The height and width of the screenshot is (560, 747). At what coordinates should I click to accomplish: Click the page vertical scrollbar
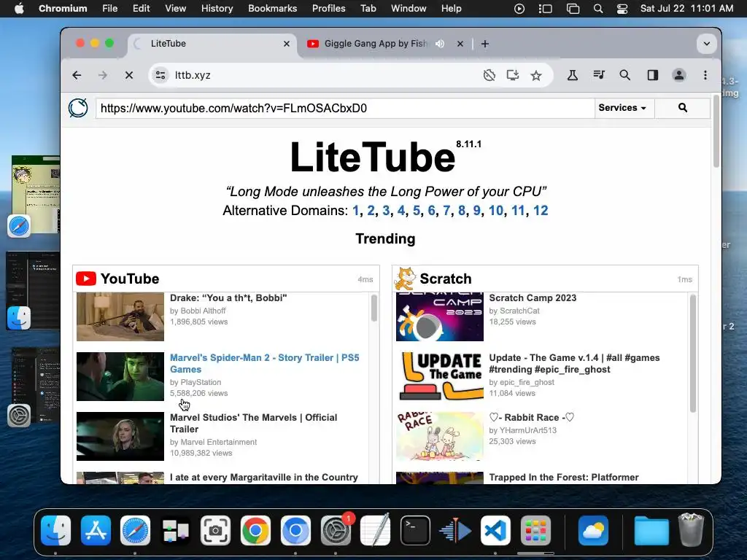click(x=716, y=131)
